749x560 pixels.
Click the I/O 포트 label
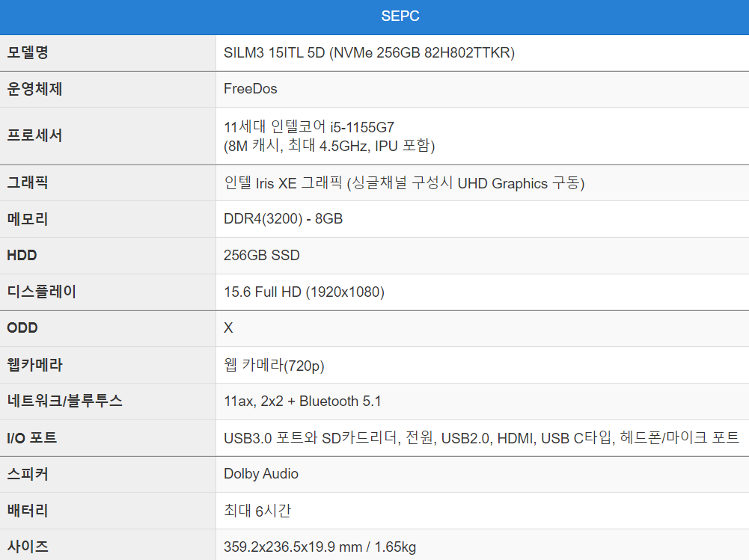(31, 437)
